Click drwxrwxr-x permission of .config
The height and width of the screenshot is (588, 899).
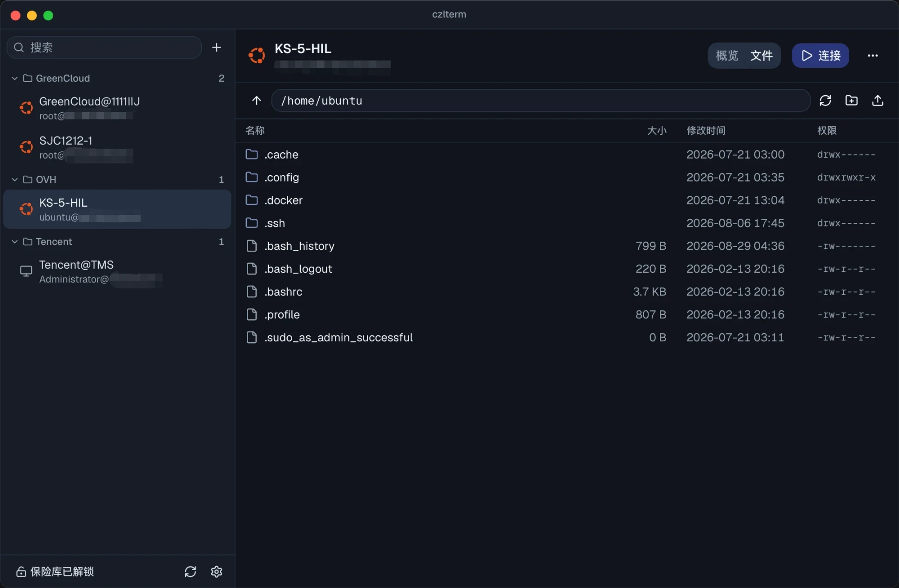846,177
